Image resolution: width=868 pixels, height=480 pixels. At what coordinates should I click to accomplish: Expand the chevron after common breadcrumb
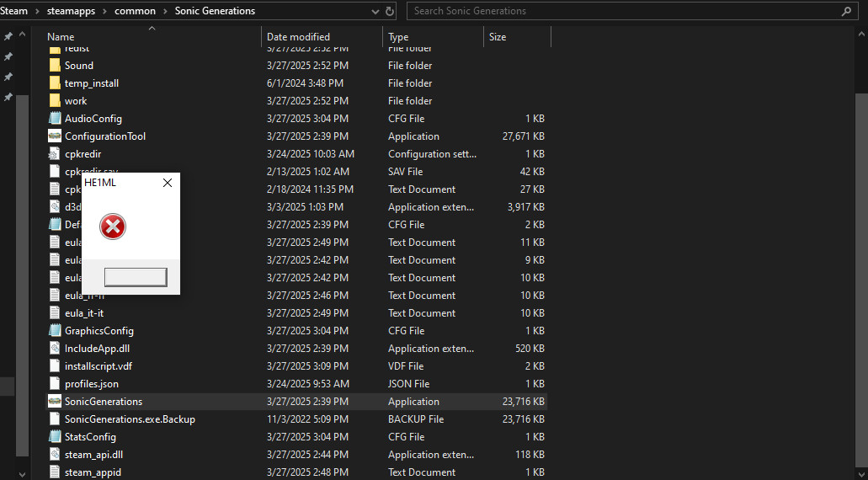[166, 11]
